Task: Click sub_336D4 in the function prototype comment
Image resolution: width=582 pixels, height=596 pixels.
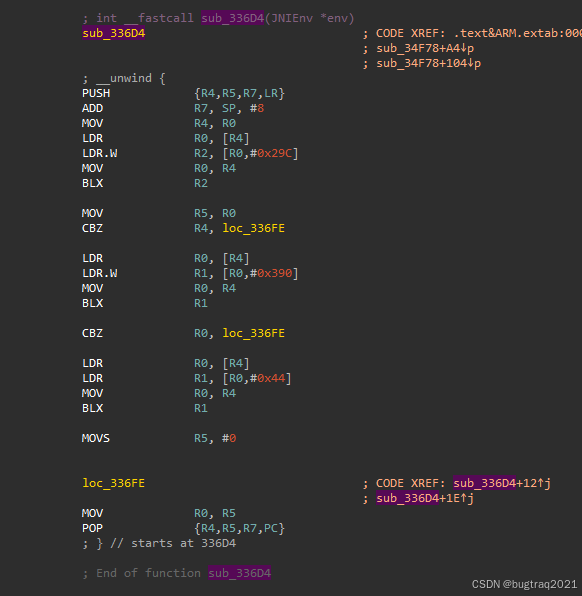Action: click(x=232, y=18)
